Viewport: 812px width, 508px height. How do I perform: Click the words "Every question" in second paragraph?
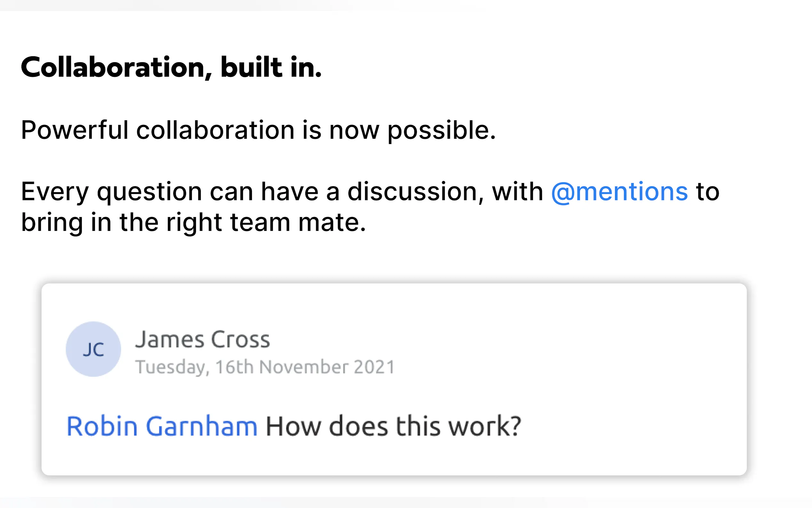(x=111, y=192)
